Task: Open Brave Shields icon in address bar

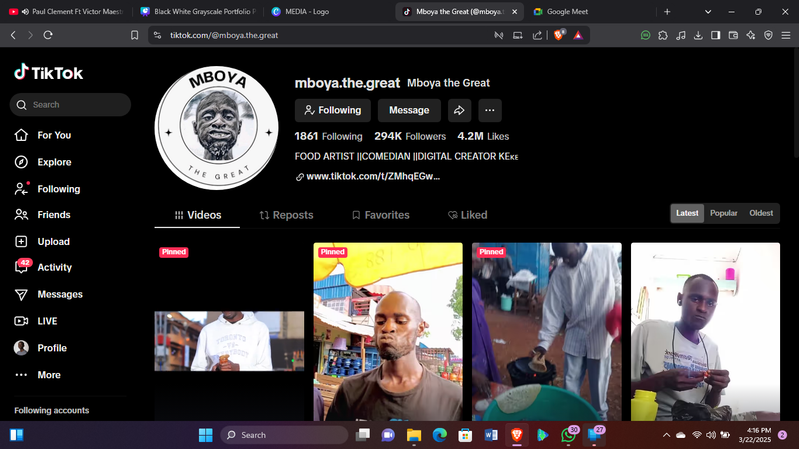Action: click(x=560, y=35)
